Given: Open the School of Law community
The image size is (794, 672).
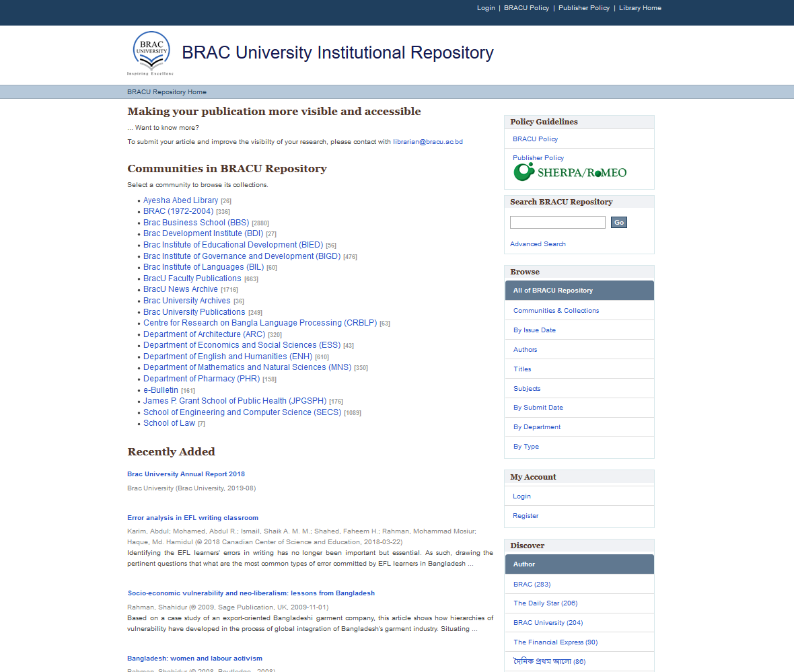Looking at the screenshot, I should coord(169,423).
